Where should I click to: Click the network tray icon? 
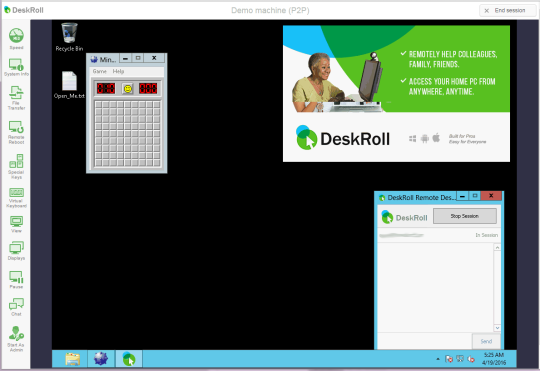pyautogui.click(x=460, y=359)
